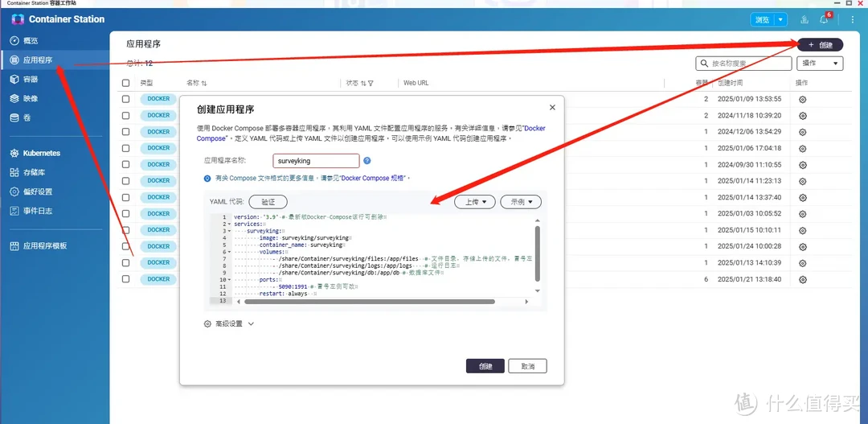
Task: Click the blue help icon by name field
Action: coord(367,161)
